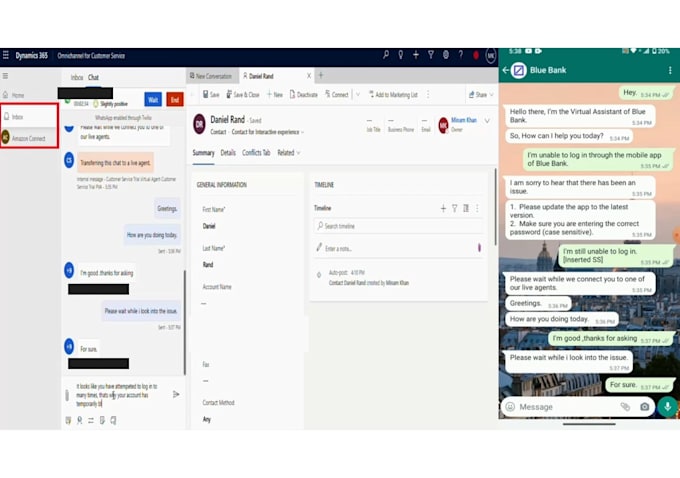Open the lightbulb assistant icon in header

[401, 55]
